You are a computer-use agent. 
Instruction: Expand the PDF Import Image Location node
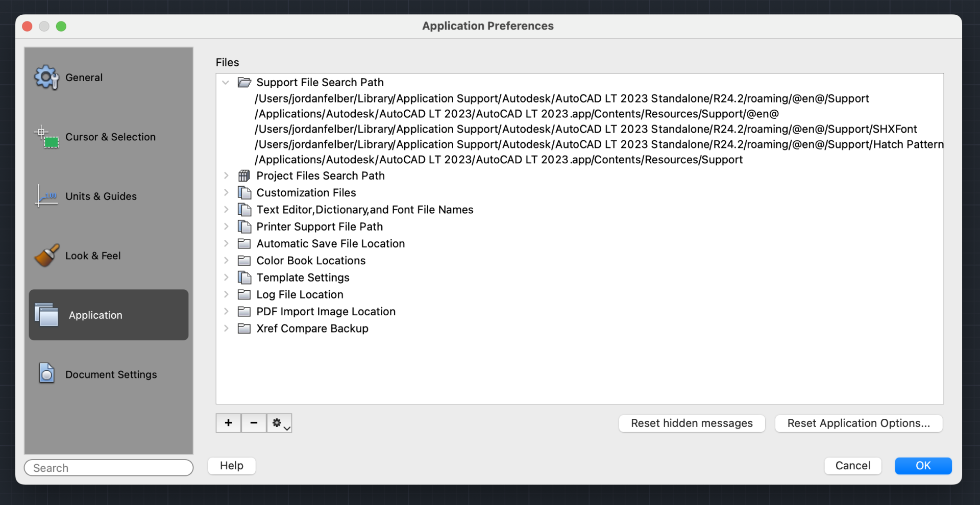click(x=226, y=311)
